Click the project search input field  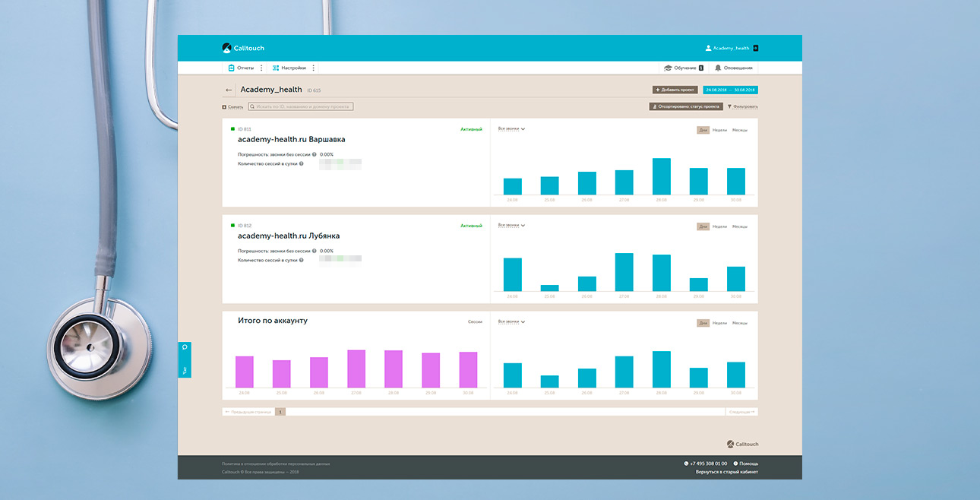[301, 107]
